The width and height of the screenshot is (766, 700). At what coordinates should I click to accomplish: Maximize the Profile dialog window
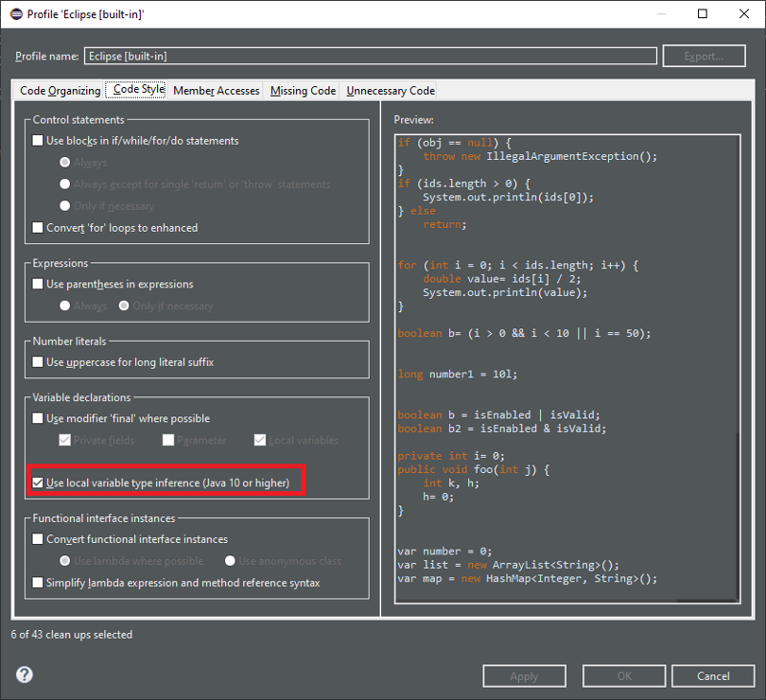click(702, 13)
